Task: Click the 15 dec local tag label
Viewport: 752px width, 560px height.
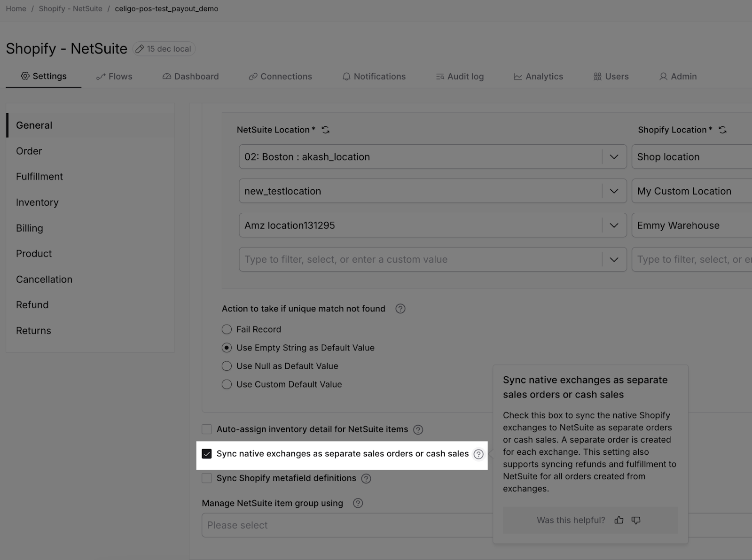Action: click(169, 49)
